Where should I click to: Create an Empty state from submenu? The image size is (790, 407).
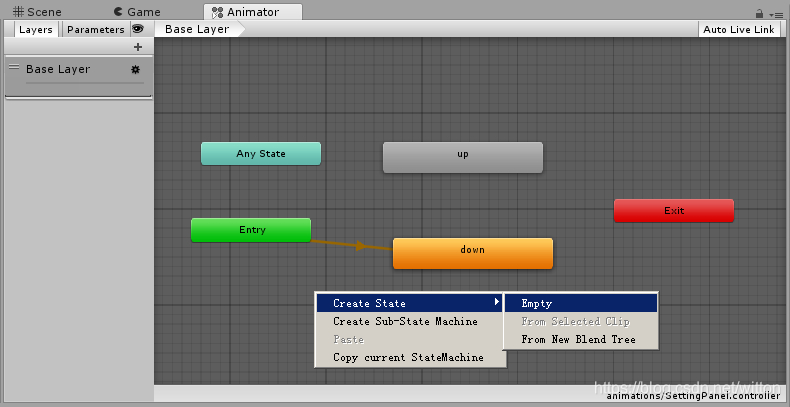click(x=580, y=303)
